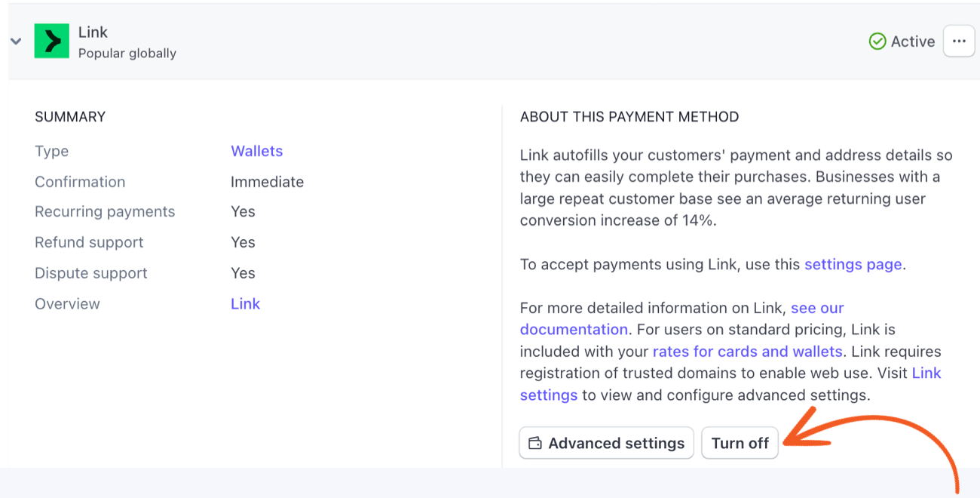Open the Wallets type link
Screen dimensions: 980x498
[x=257, y=151]
